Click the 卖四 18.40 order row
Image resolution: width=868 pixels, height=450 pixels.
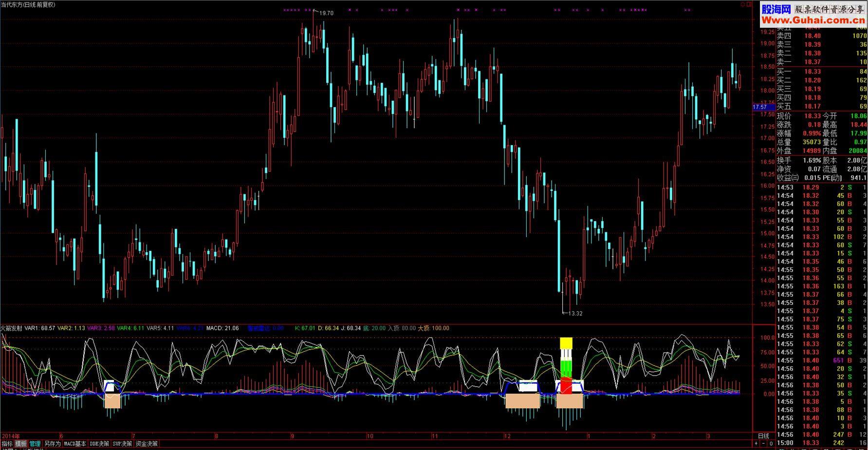(822, 36)
